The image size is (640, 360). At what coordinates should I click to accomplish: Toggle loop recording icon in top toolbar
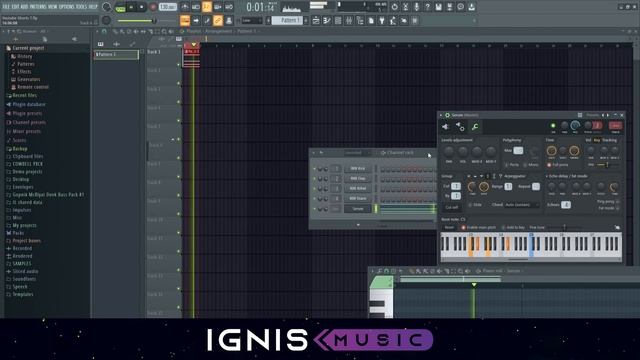click(229, 7)
